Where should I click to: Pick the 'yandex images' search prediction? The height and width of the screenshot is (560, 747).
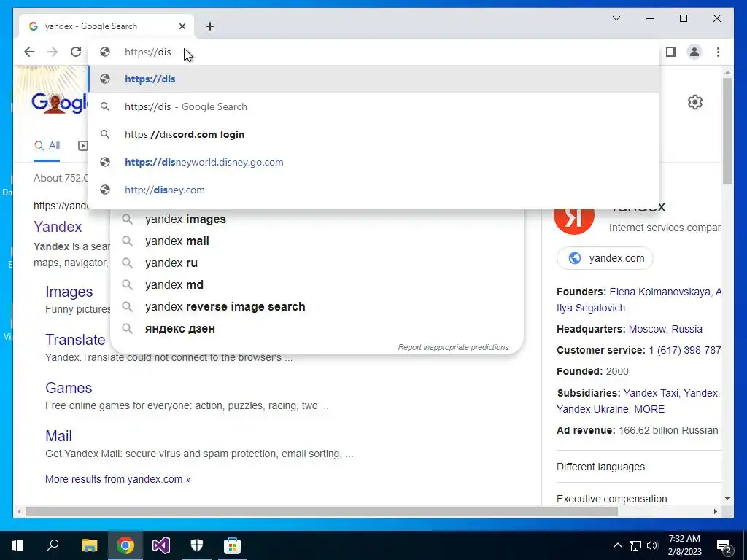(317, 219)
